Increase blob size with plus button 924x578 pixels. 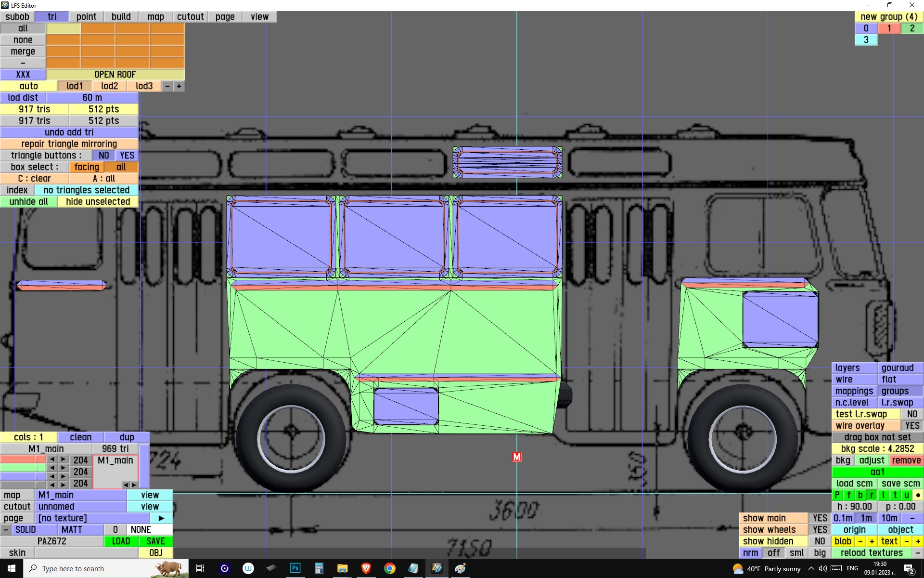tap(872, 541)
